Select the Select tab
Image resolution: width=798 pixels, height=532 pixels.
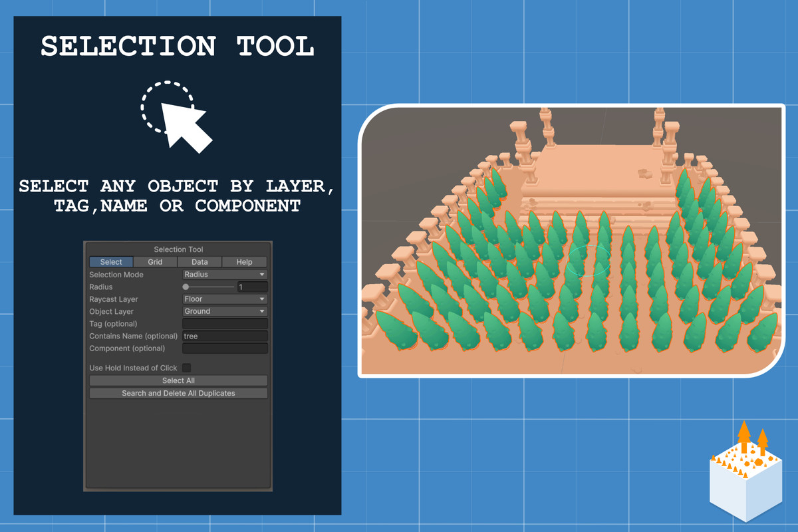[110, 261]
